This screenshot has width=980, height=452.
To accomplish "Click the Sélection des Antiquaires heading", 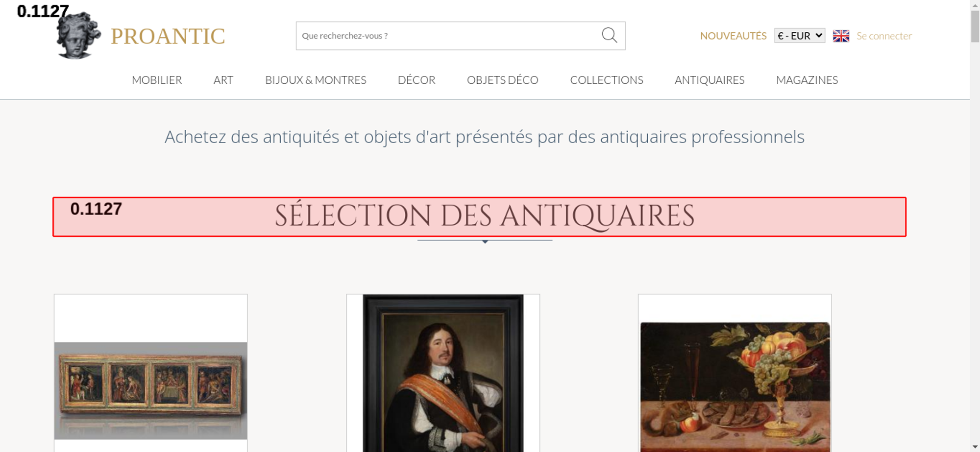I will [485, 216].
